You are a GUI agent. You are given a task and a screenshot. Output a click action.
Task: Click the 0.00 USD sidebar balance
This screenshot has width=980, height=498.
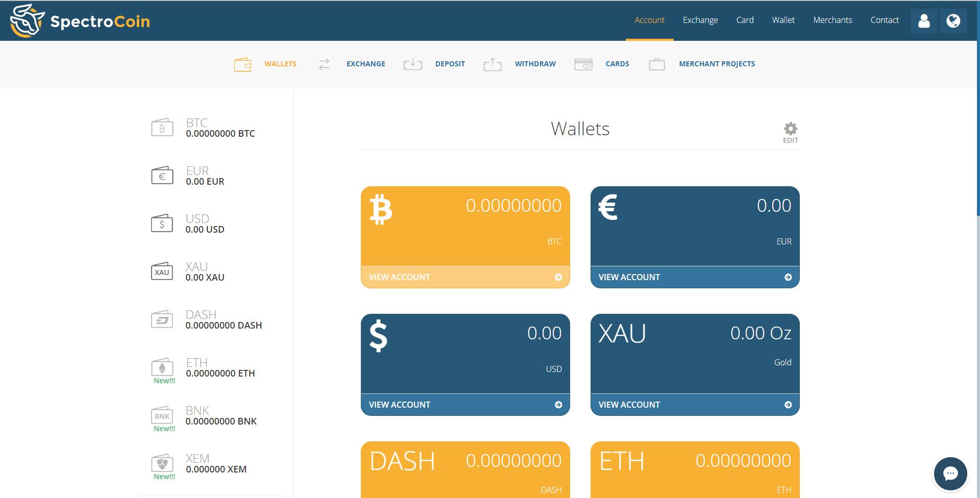(x=205, y=230)
